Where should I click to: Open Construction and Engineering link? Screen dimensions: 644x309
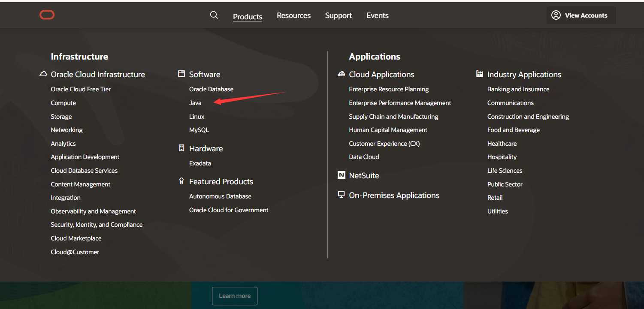click(528, 117)
